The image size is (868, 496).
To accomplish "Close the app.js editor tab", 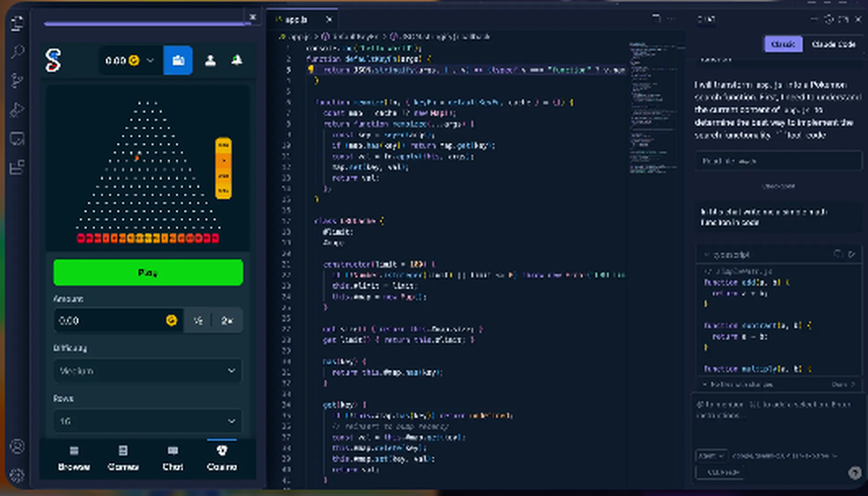I will coord(329,19).
